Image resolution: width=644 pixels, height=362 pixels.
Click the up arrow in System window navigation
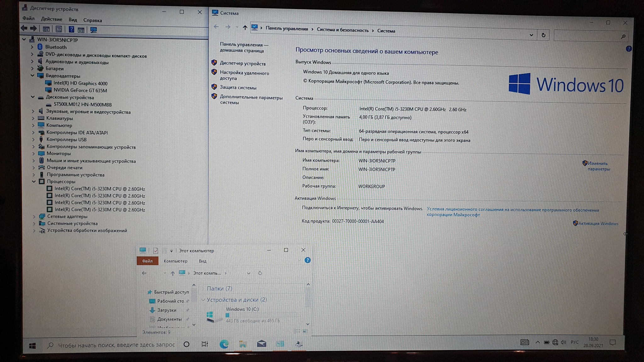coord(245,28)
